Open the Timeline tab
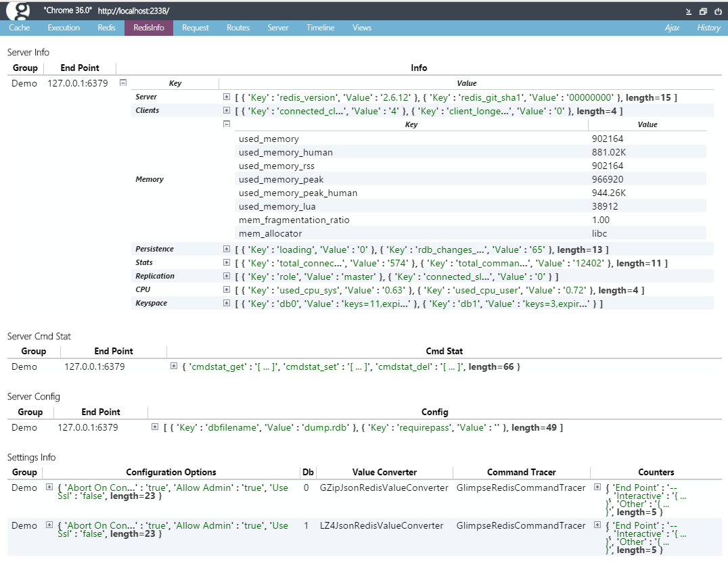 (x=320, y=28)
